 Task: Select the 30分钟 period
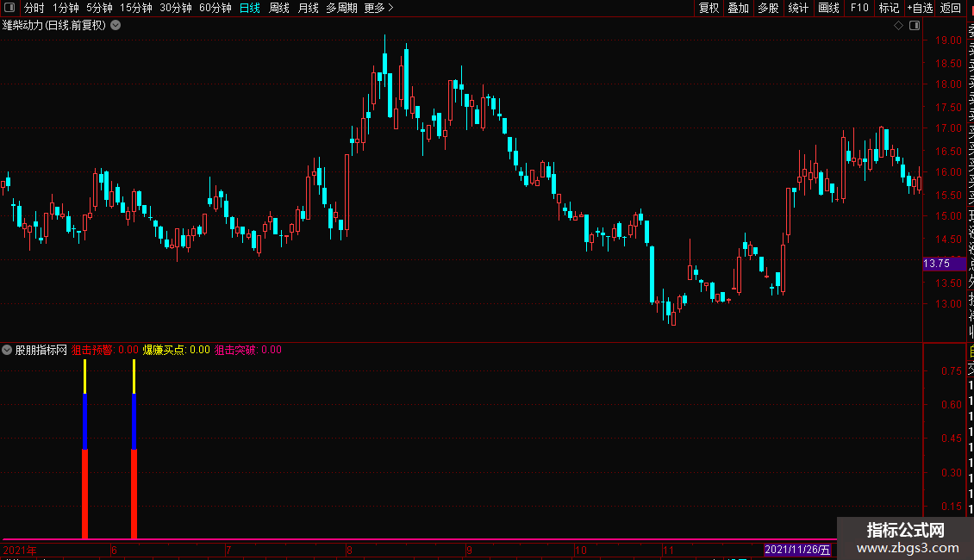coord(176,8)
